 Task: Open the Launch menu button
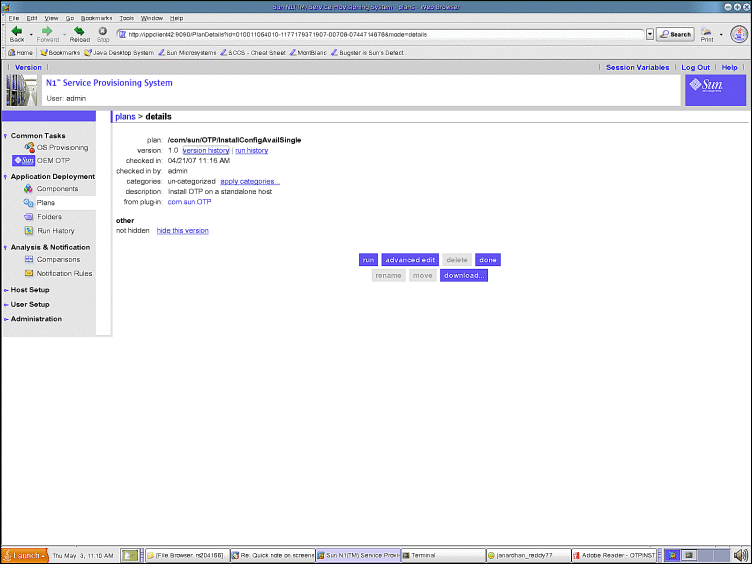coord(25,555)
